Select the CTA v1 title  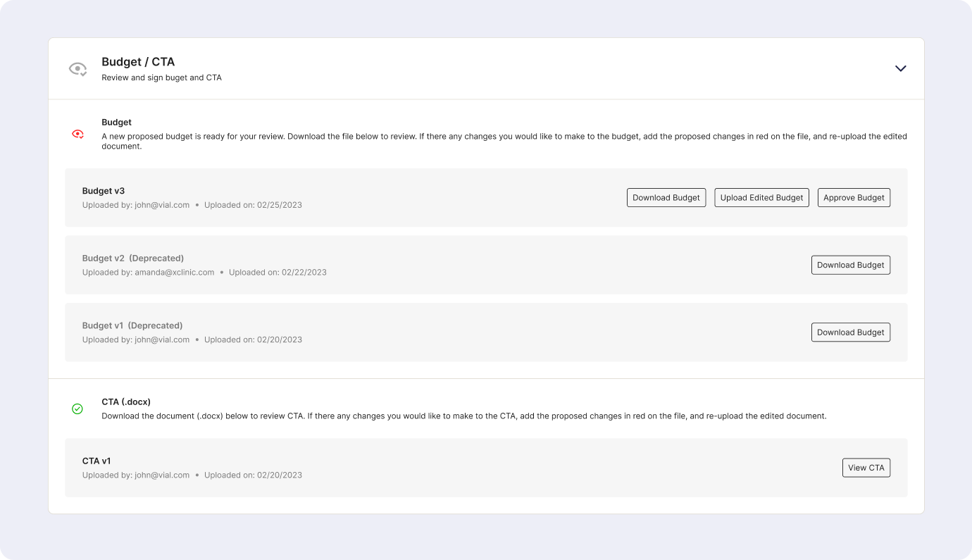click(x=96, y=461)
